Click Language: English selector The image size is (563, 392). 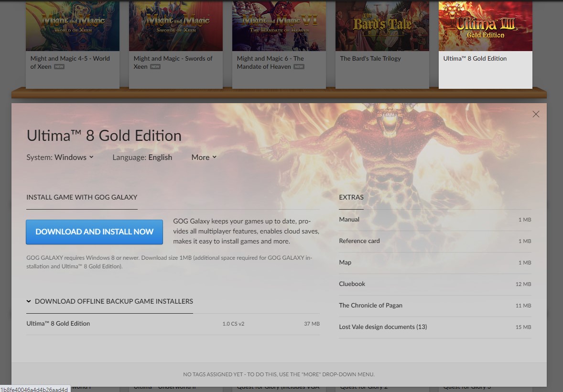point(142,157)
